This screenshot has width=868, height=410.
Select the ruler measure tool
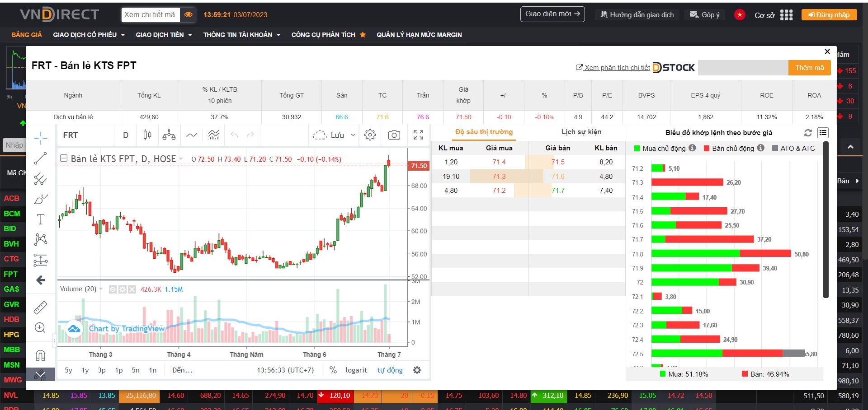pos(41,307)
